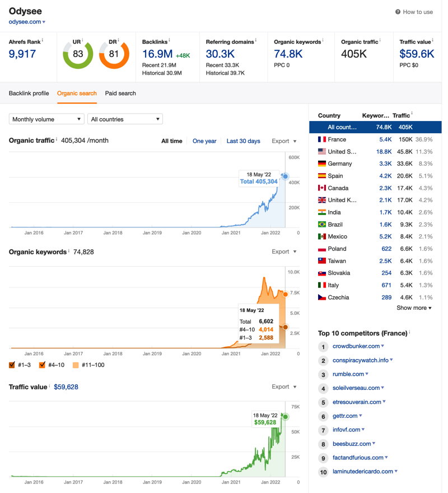Click the France flag icon
The width and height of the screenshot is (448, 493).
pos(321,139)
